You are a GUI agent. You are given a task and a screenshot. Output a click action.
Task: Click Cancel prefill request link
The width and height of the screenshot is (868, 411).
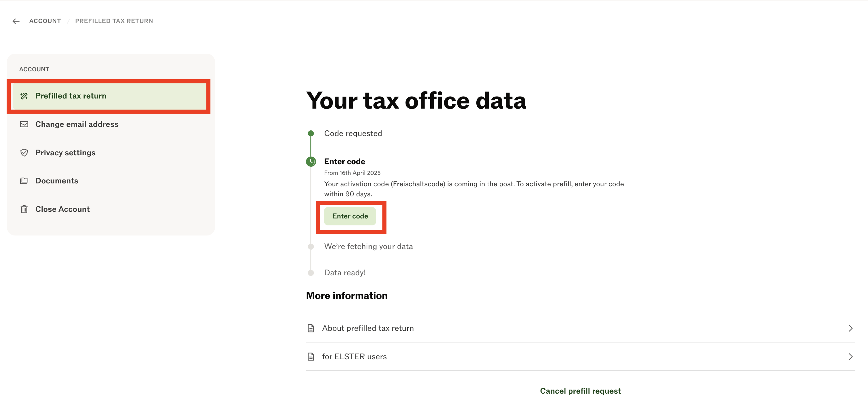580,391
